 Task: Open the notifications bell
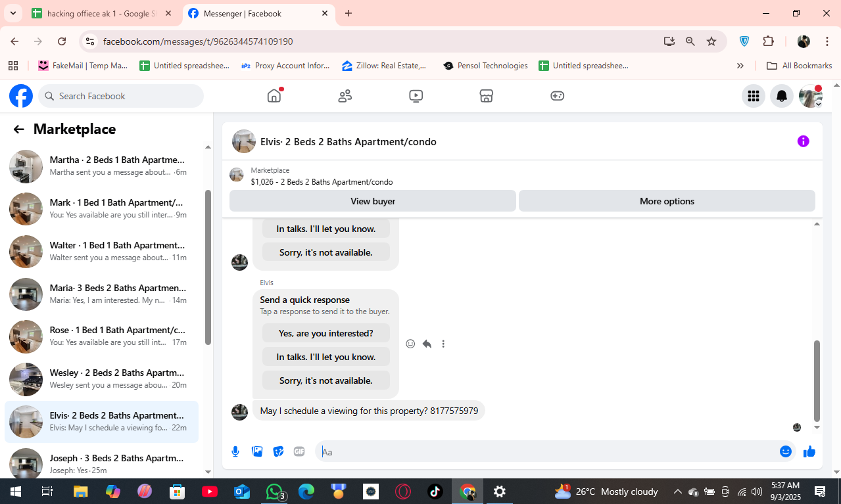782,96
